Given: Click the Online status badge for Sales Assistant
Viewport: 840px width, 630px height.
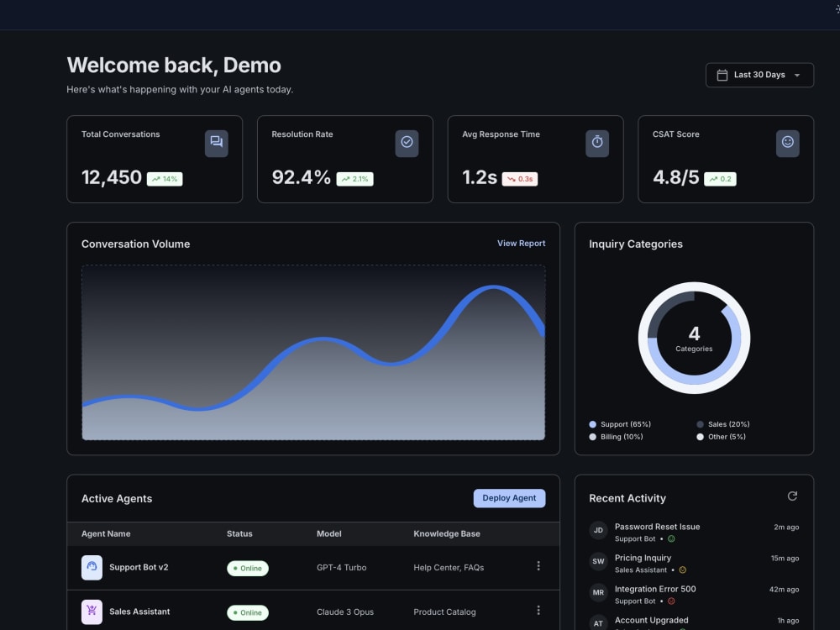Looking at the screenshot, I should (x=248, y=613).
